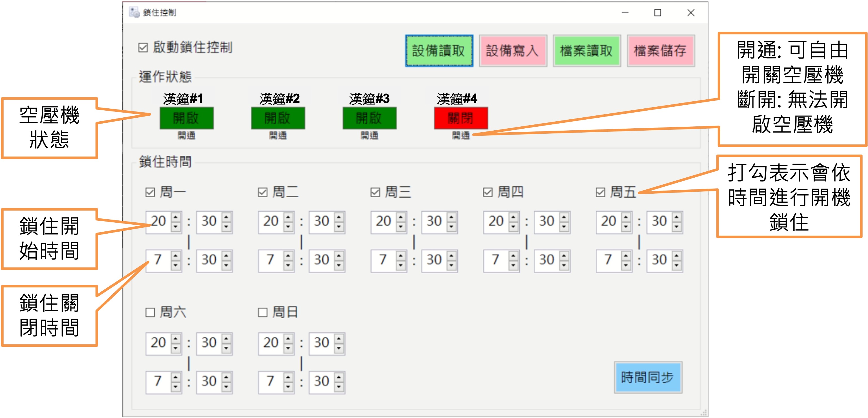868x418 pixels.
Task: Toggle the 周一 checkbox
Action: pyautogui.click(x=150, y=193)
